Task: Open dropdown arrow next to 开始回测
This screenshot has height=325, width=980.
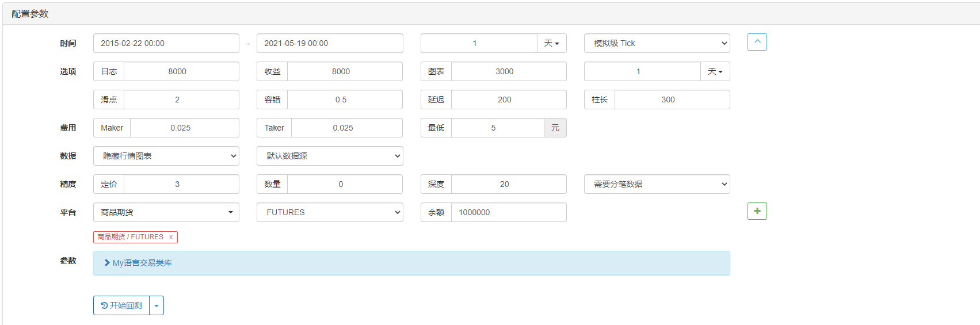Action: [157, 305]
